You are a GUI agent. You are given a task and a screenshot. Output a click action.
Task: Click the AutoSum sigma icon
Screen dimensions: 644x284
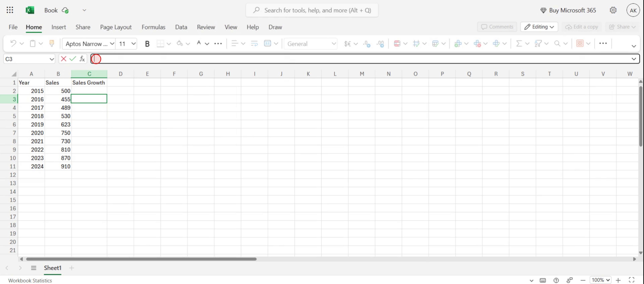(519, 44)
